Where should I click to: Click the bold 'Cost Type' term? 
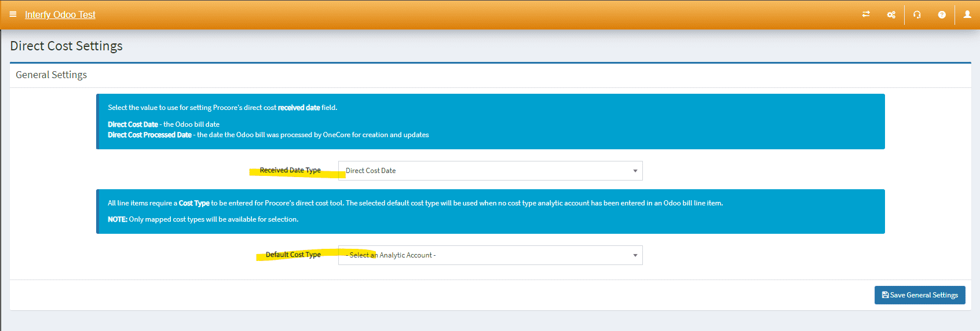point(194,203)
